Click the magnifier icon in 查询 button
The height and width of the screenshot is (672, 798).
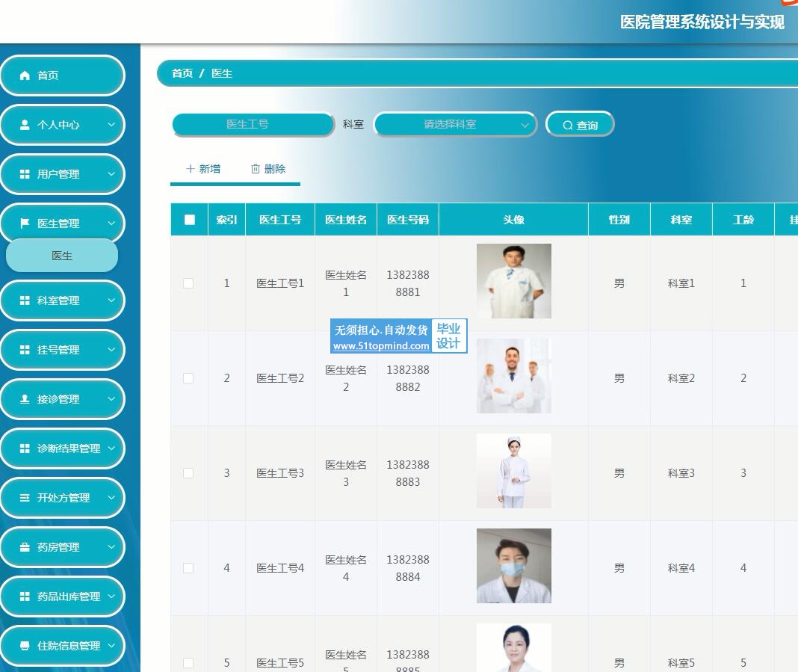pyautogui.click(x=567, y=126)
